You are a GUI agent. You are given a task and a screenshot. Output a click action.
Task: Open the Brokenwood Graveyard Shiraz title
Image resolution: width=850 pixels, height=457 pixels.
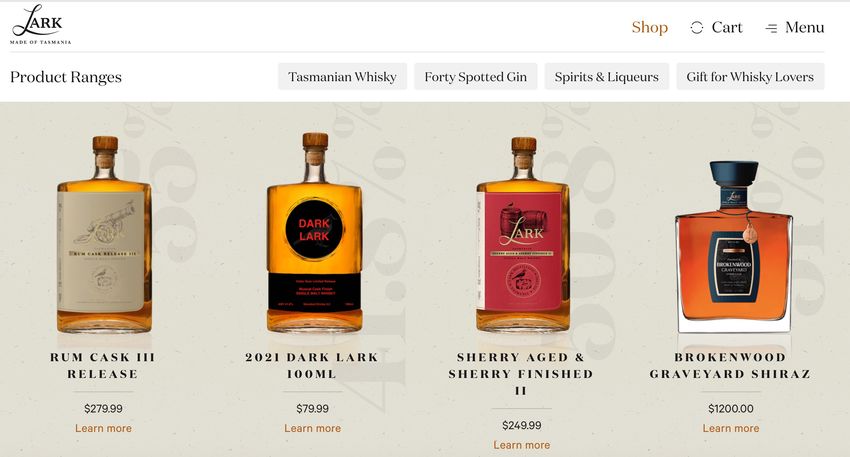coord(730,365)
